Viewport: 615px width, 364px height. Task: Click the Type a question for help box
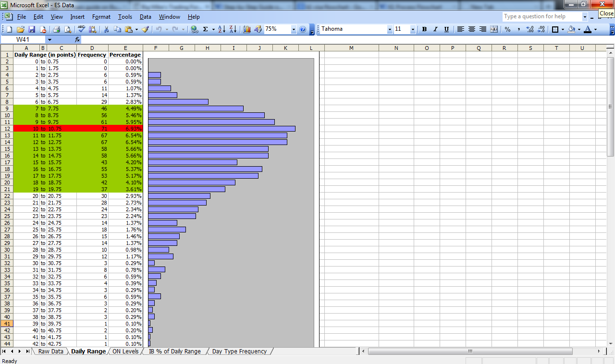point(541,17)
